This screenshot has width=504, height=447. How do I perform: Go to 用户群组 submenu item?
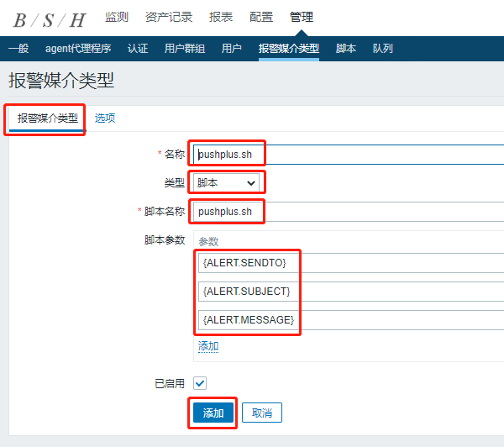[x=185, y=49]
